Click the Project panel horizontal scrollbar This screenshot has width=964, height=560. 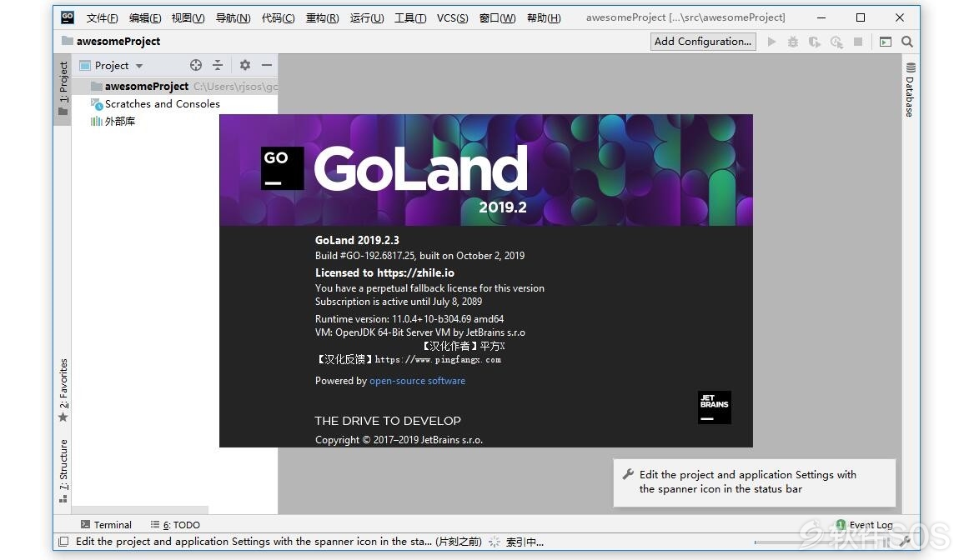click(x=140, y=510)
